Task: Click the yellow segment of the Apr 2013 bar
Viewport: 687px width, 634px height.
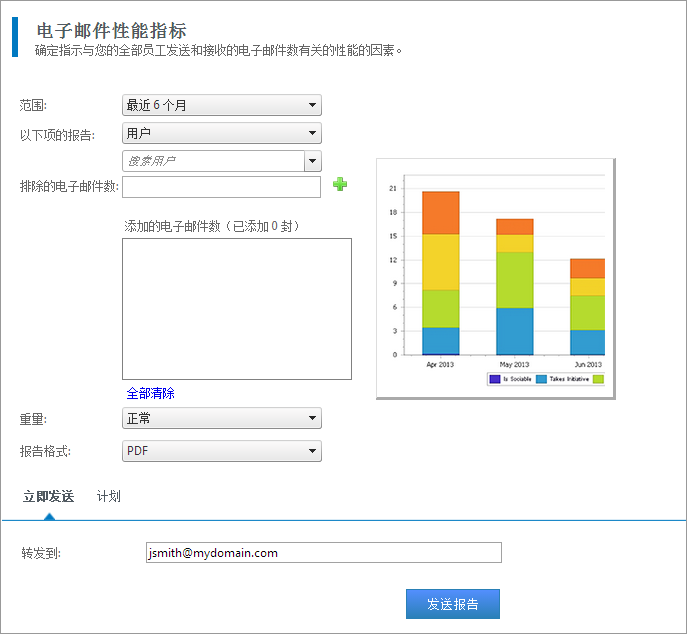Action: (440, 262)
